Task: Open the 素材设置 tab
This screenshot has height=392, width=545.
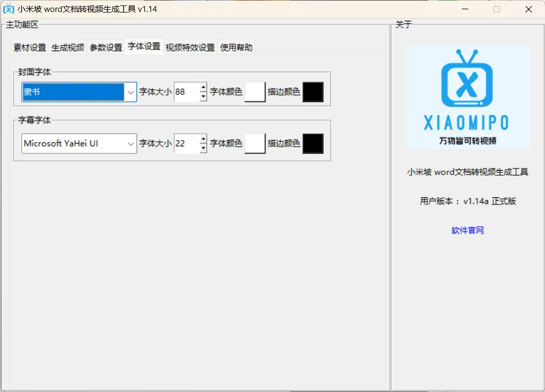Action: [30, 48]
